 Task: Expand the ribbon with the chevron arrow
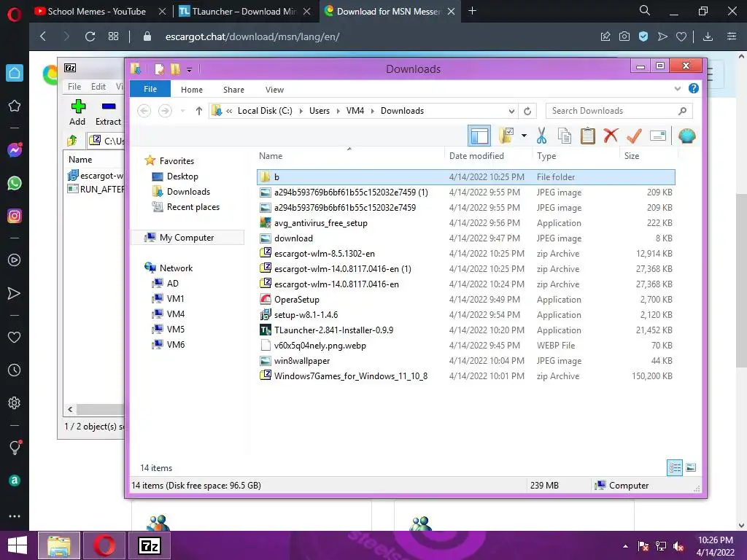pyautogui.click(x=678, y=88)
